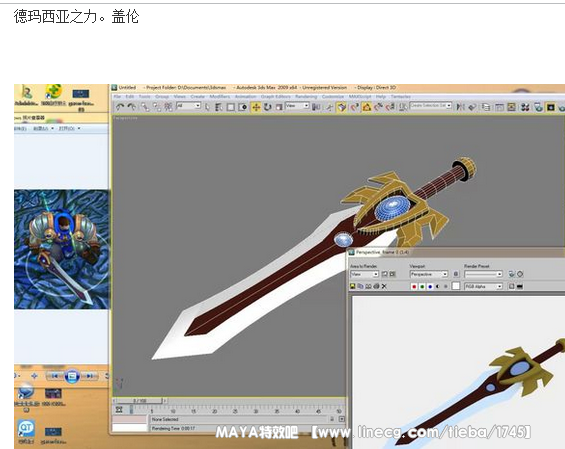Open the Material Editor icon
The height and width of the screenshot is (449, 565).
point(525,107)
